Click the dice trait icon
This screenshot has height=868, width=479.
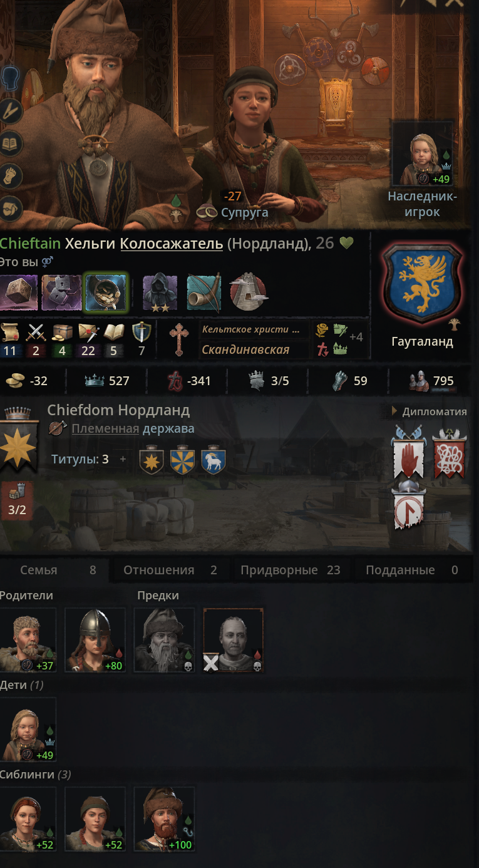pos(19,292)
